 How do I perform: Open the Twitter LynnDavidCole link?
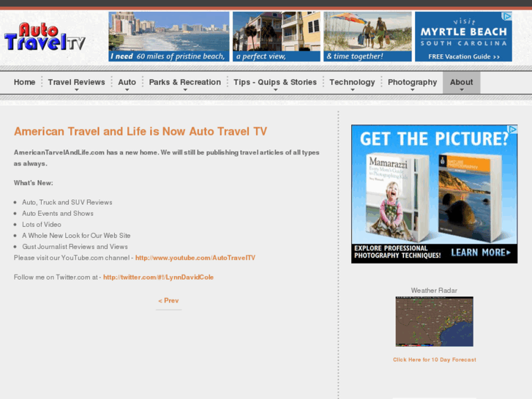point(158,277)
